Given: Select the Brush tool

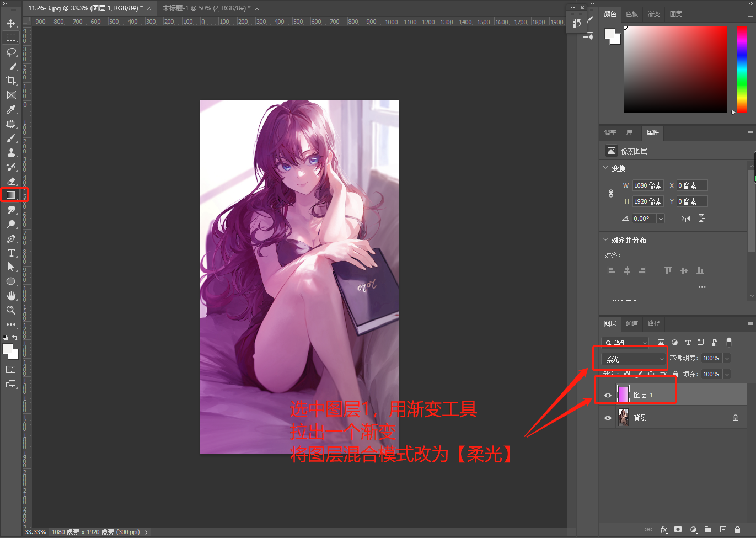Looking at the screenshot, I should tap(11, 138).
